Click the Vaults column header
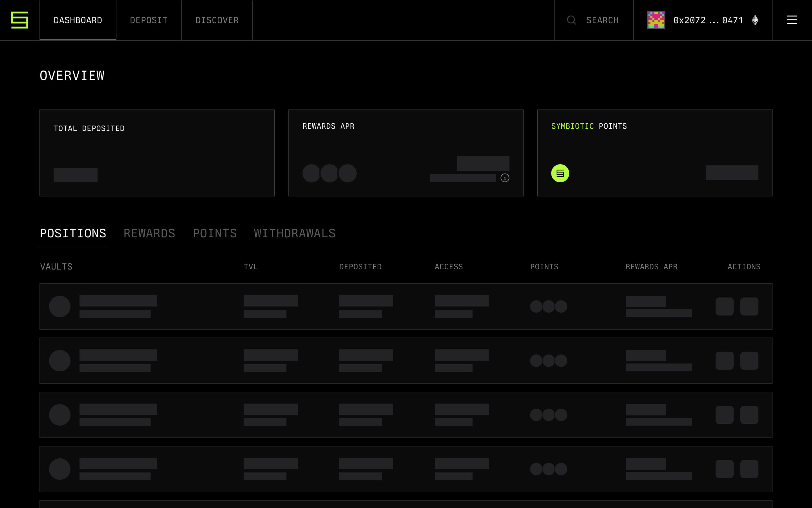The image size is (812, 508). tap(56, 267)
